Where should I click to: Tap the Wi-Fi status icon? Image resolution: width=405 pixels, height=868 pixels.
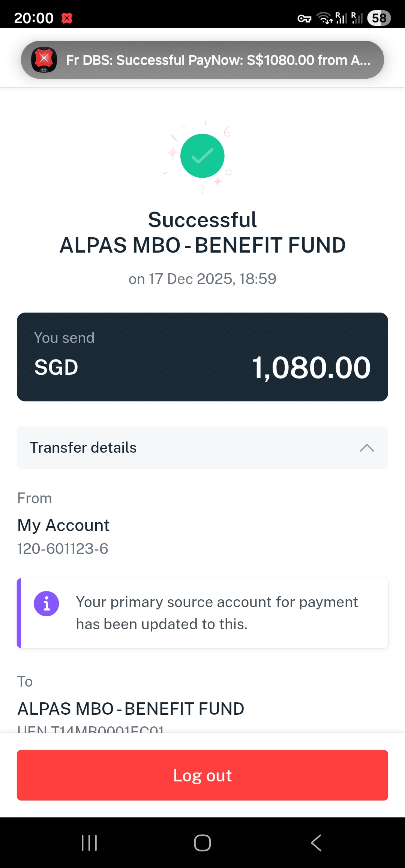coord(325,18)
